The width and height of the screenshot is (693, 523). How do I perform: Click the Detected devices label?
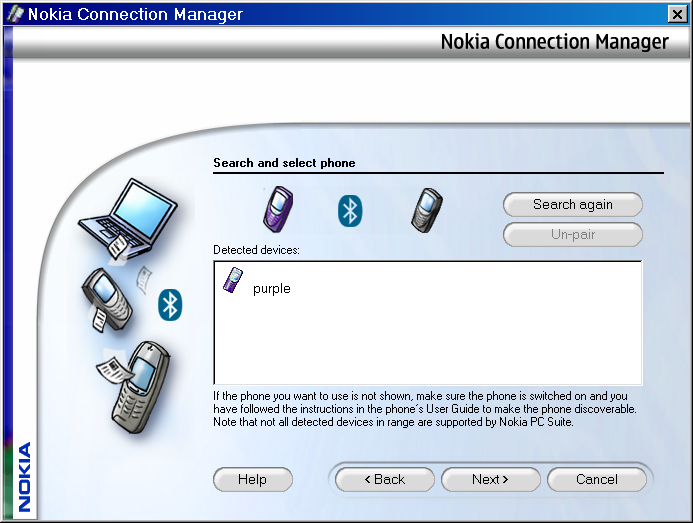pos(256,250)
